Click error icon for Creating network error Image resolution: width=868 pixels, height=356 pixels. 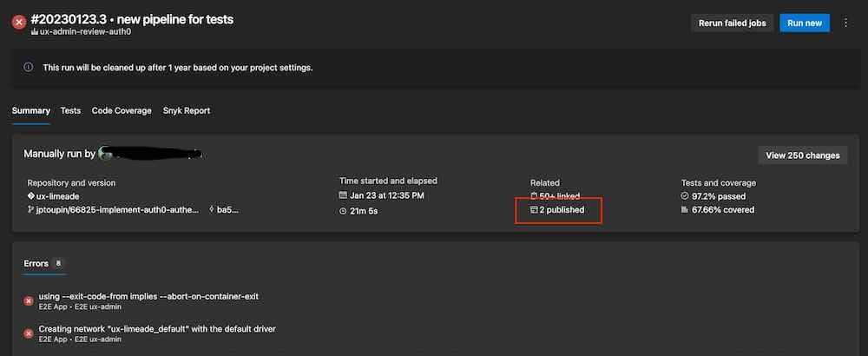tap(29, 333)
